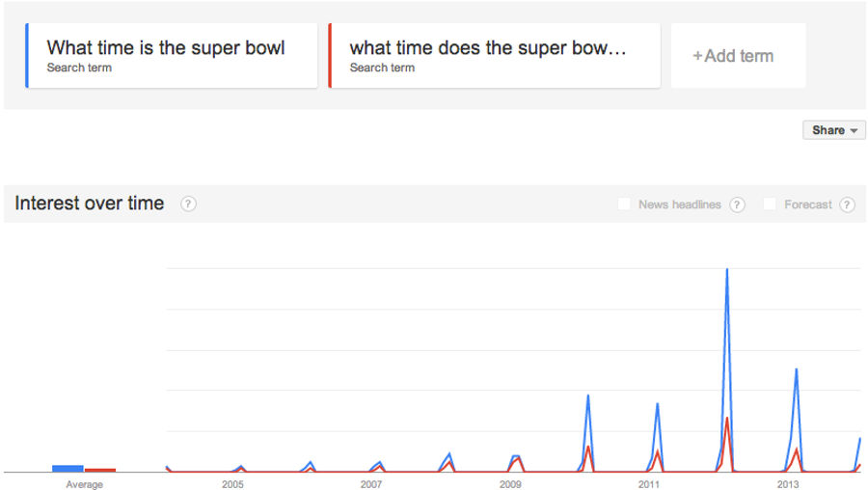This screenshot has height=490, width=868.
Task: Click the 2005 label on time axis
Action: click(x=232, y=484)
